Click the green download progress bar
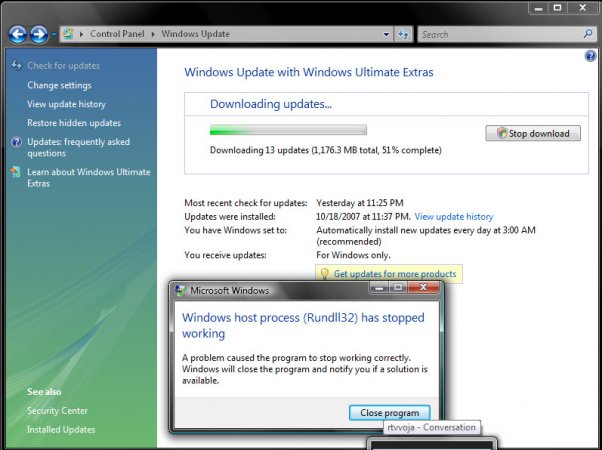This screenshot has width=602, height=450. point(288,130)
